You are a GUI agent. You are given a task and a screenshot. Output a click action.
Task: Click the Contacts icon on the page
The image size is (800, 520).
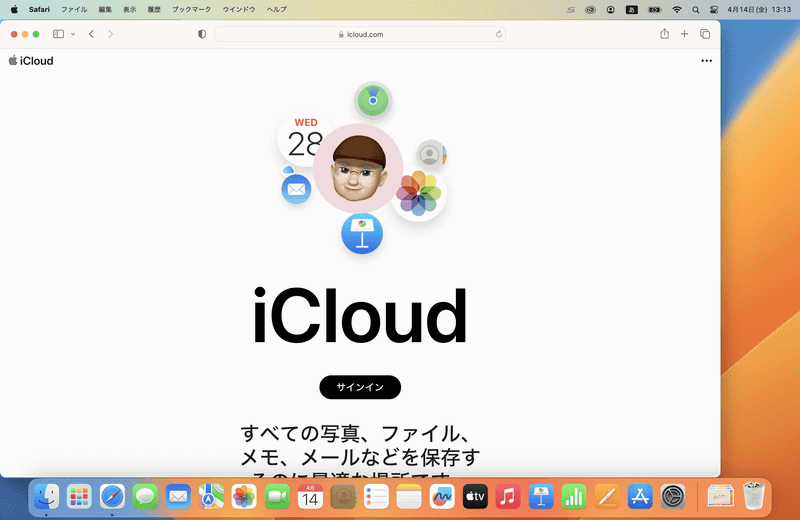pos(431,154)
